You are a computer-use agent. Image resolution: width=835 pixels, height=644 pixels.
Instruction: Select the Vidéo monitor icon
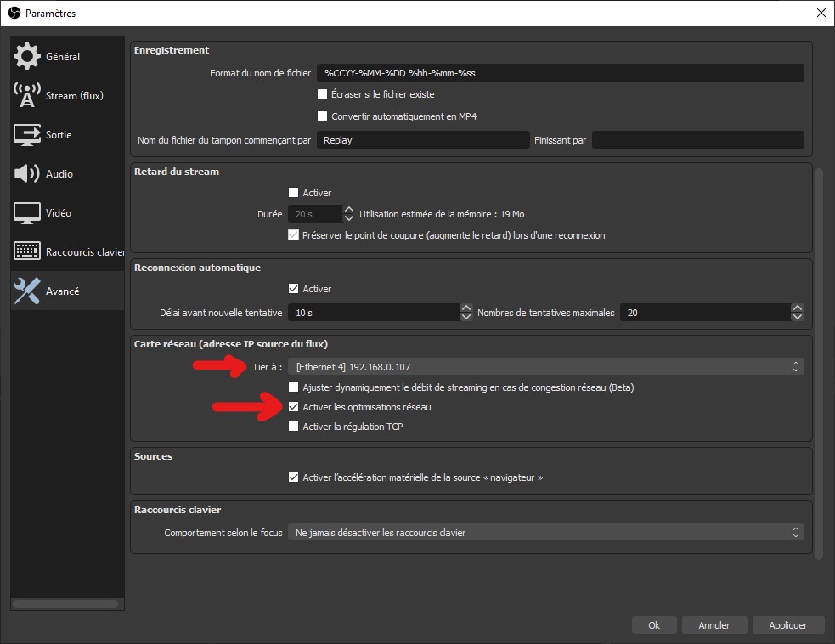pos(27,213)
